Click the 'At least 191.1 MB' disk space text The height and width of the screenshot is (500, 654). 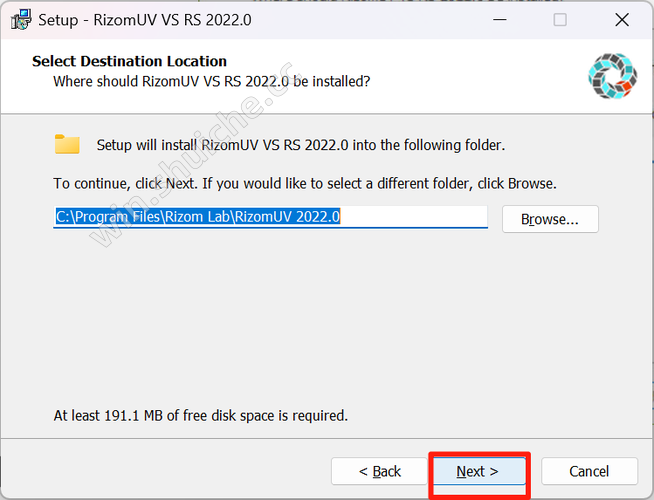(201, 416)
